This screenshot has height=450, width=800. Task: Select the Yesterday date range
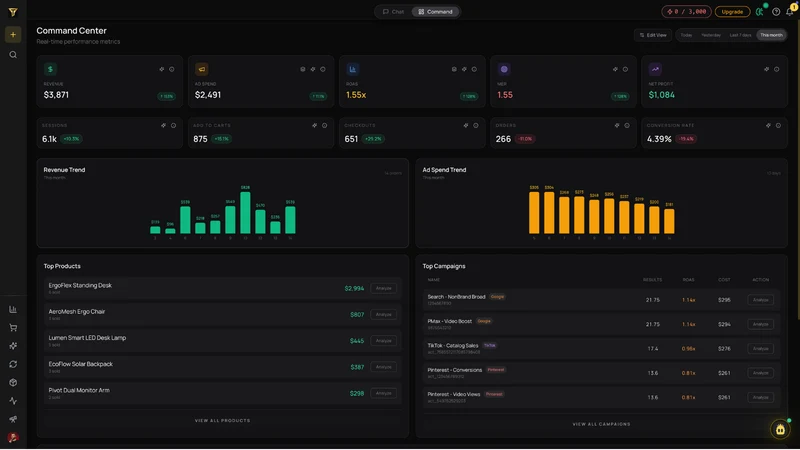click(711, 35)
